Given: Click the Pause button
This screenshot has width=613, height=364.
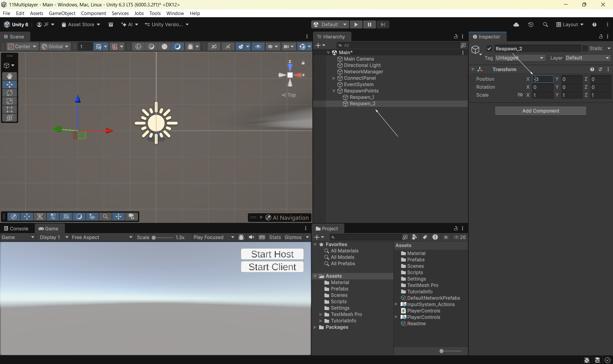Looking at the screenshot, I should (369, 25).
